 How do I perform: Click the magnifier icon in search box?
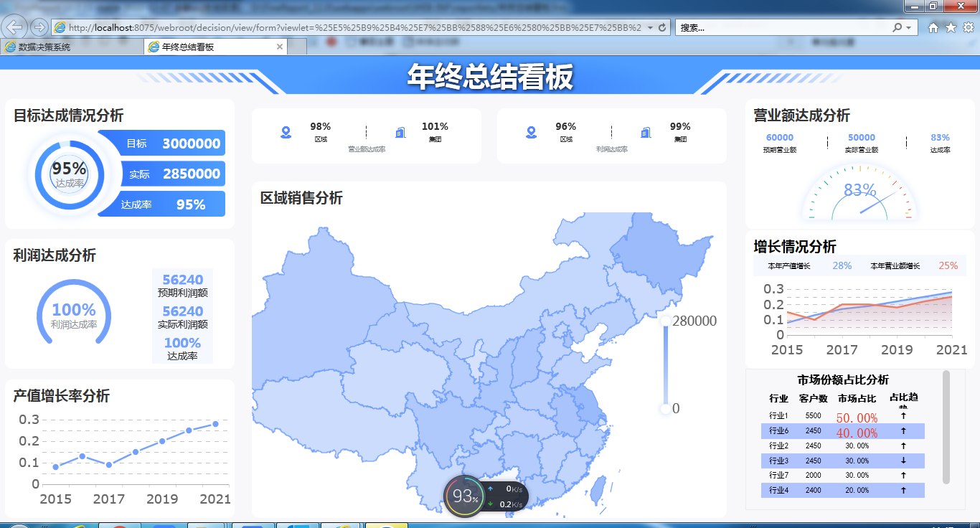pos(897,28)
